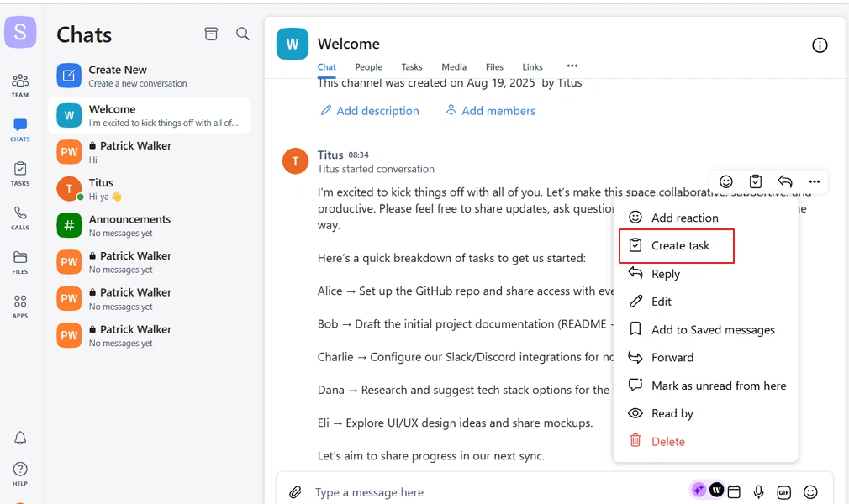Click the black W icon in message box
The image size is (849, 504).
pos(716,490)
